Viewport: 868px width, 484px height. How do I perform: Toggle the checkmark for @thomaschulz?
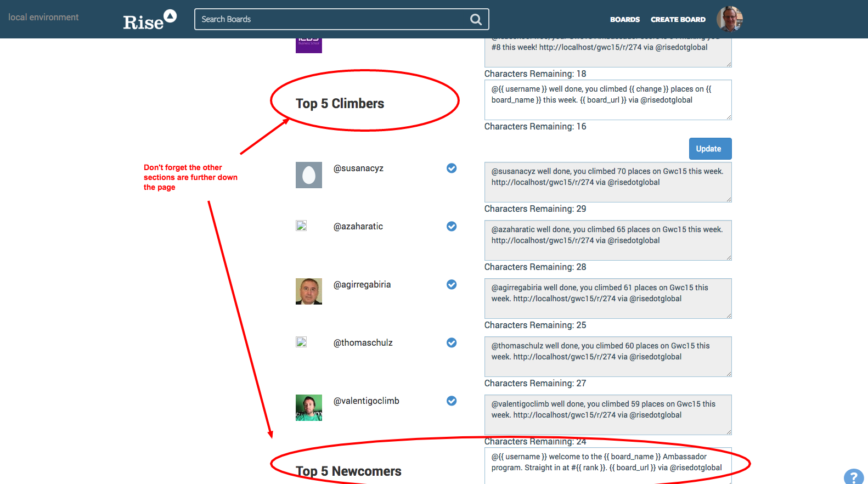452,342
